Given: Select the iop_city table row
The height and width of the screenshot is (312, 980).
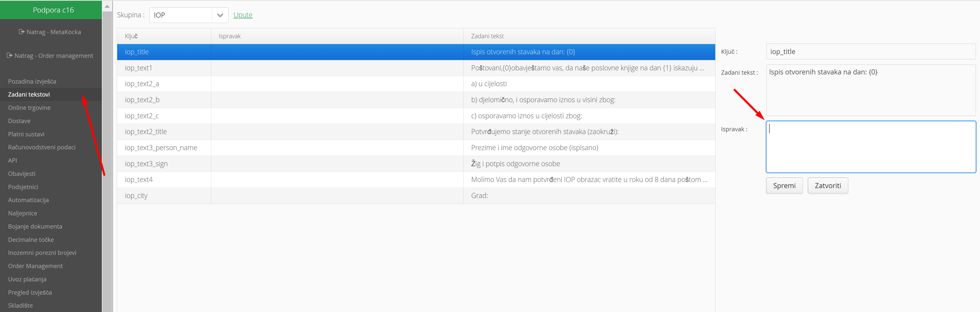Looking at the screenshot, I should pos(415,196).
